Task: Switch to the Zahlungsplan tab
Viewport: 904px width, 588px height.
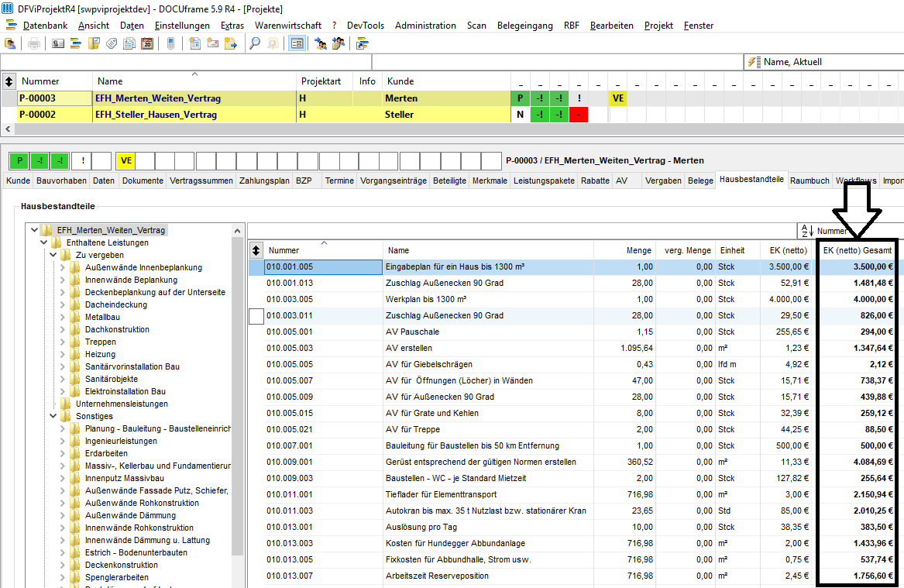Action: [x=265, y=181]
